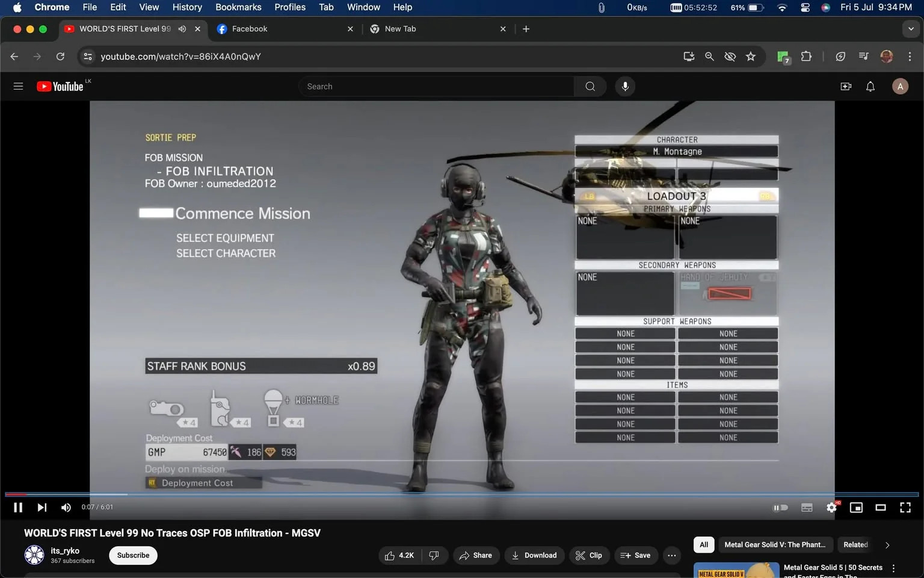Bookmark this page with star
The width and height of the screenshot is (924, 578).
751,57
